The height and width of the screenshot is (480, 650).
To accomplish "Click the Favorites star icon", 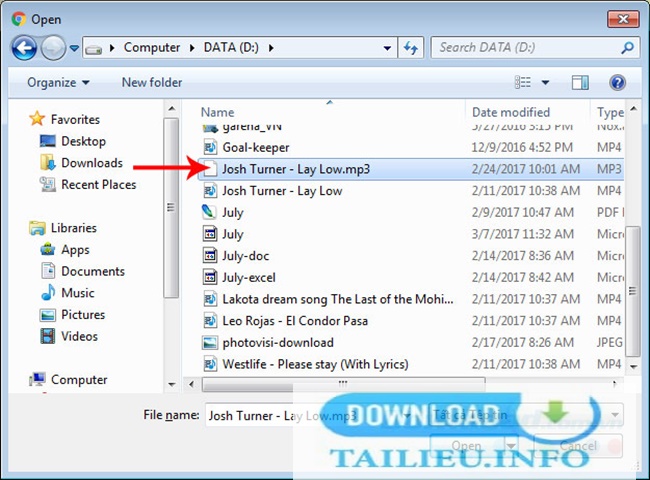I will (37, 119).
